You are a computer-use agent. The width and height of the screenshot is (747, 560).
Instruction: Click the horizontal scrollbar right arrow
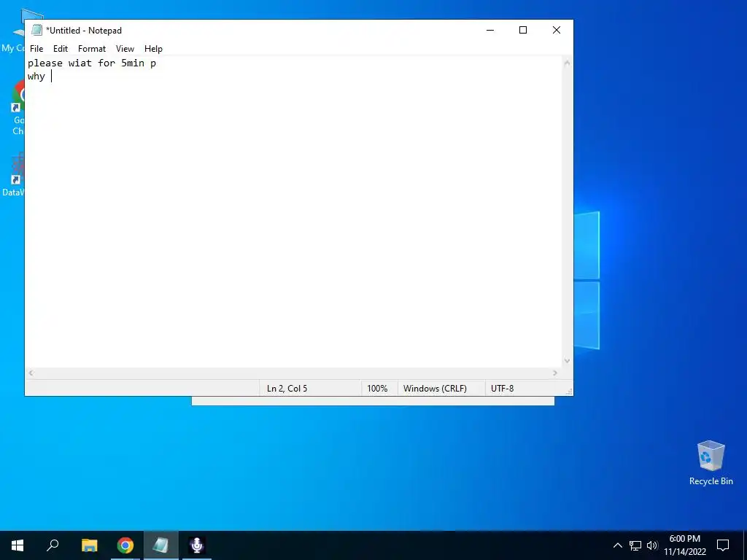point(555,373)
